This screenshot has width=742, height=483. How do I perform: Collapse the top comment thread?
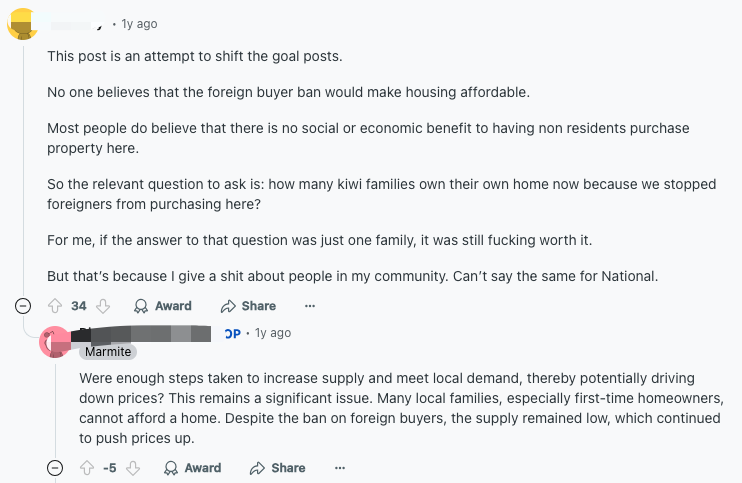click(x=23, y=306)
